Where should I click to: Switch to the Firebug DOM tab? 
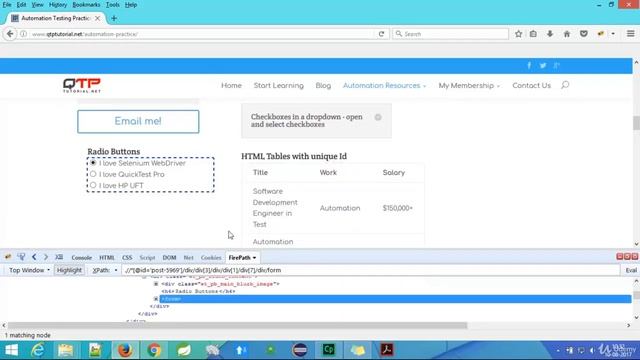click(x=169, y=258)
